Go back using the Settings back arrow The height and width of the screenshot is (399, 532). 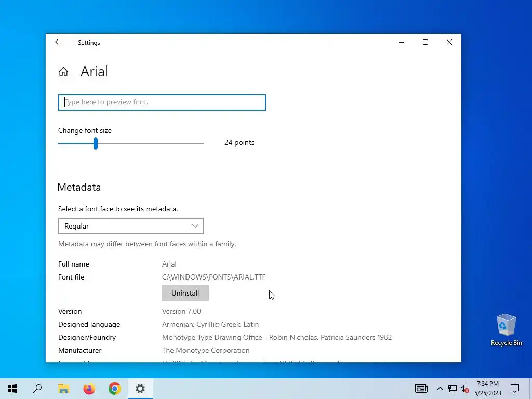tap(58, 42)
